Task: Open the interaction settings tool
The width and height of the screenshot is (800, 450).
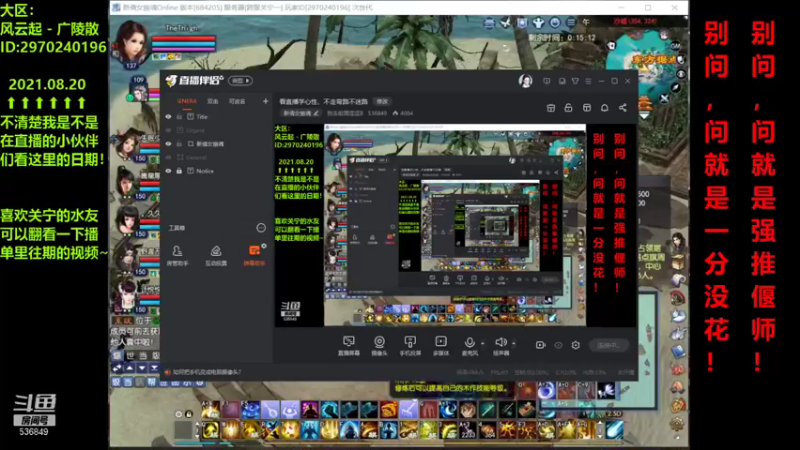Action: coord(216,256)
